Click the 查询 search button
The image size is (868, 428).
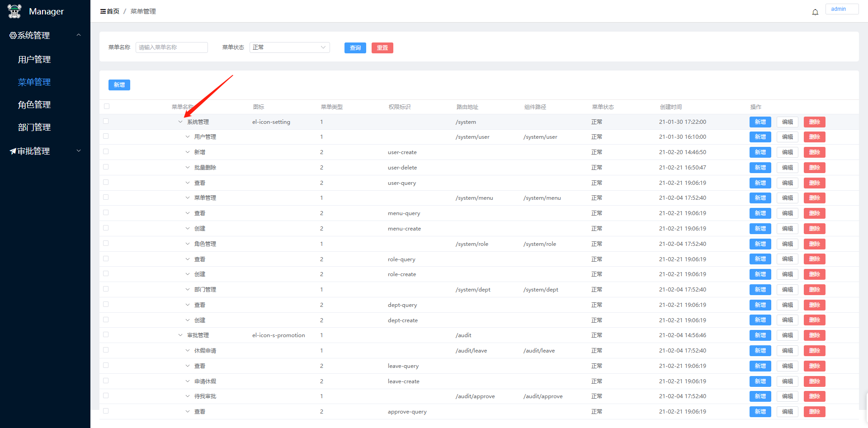tap(355, 48)
